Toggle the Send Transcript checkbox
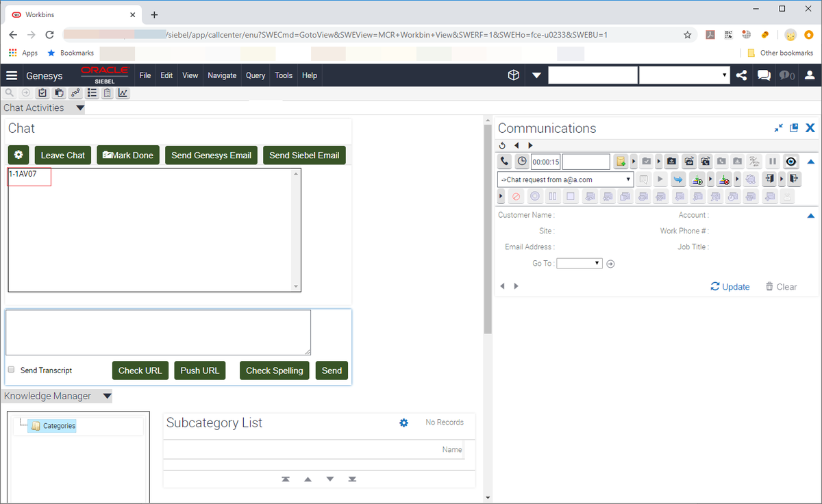Viewport: 822px width, 504px height. (11, 370)
